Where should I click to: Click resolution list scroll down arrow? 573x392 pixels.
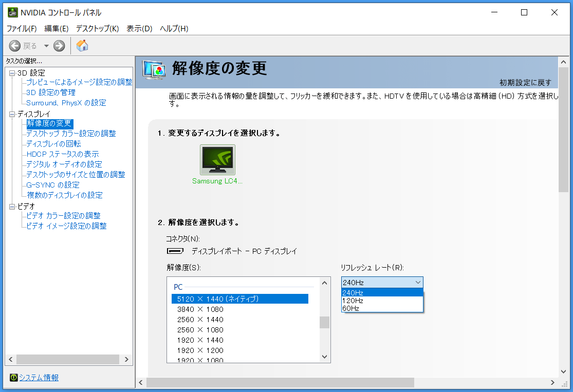[x=324, y=357]
